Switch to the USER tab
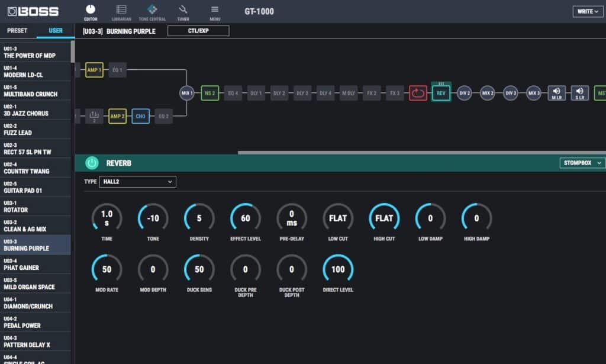The image size is (606, 364). [x=56, y=31]
